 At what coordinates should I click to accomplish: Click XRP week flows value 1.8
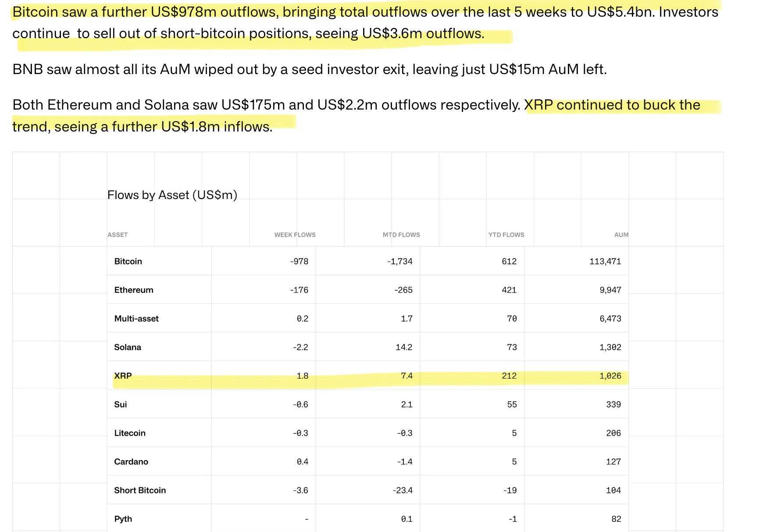(x=303, y=376)
